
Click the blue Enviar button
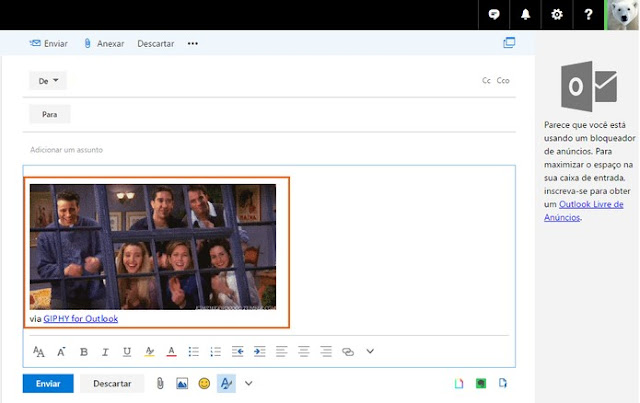pos(48,383)
